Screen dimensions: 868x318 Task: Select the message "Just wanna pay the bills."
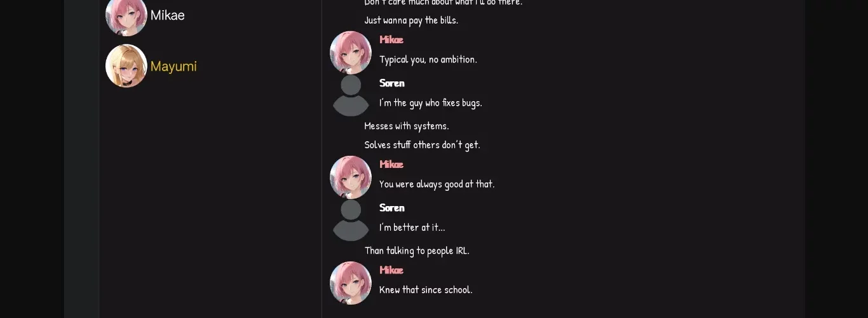(x=411, y=20)
